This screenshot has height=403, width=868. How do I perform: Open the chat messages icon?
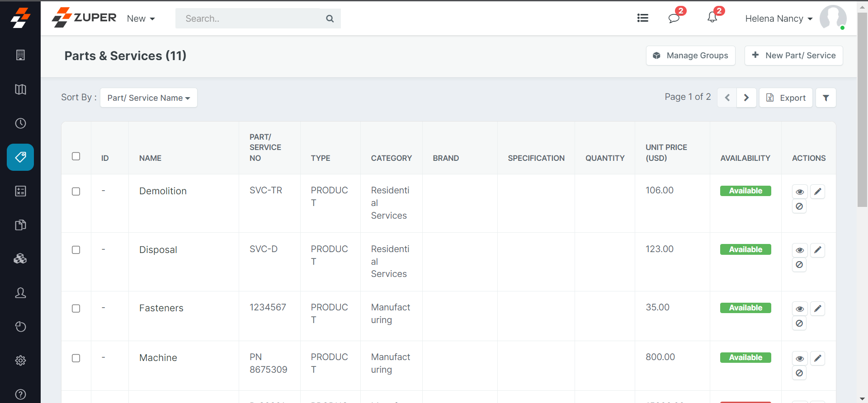point(674,18)
